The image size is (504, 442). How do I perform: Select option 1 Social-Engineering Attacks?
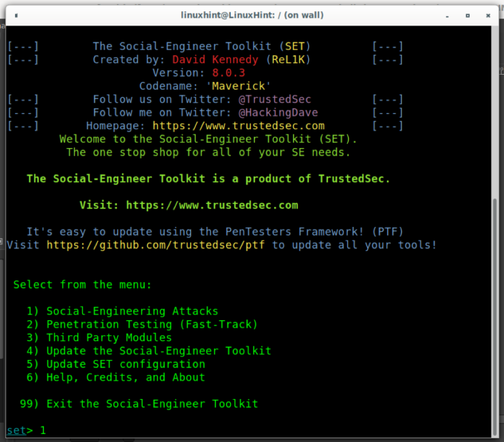(x=132, y=311)
